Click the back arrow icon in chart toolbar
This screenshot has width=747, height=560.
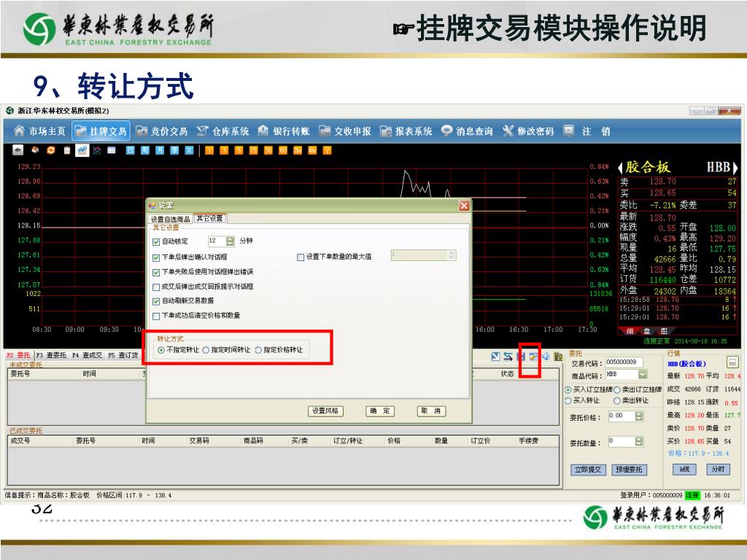[x=18, y=150]
